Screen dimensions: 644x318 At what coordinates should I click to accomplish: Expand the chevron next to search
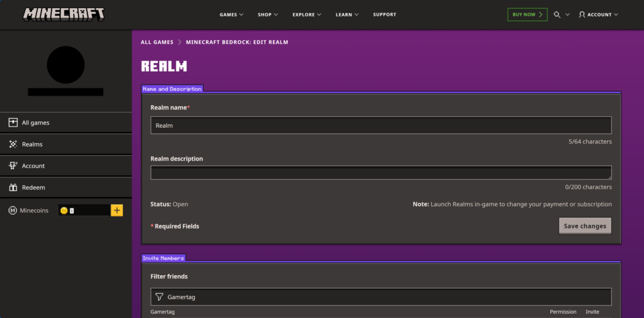[x=568, y=14]
